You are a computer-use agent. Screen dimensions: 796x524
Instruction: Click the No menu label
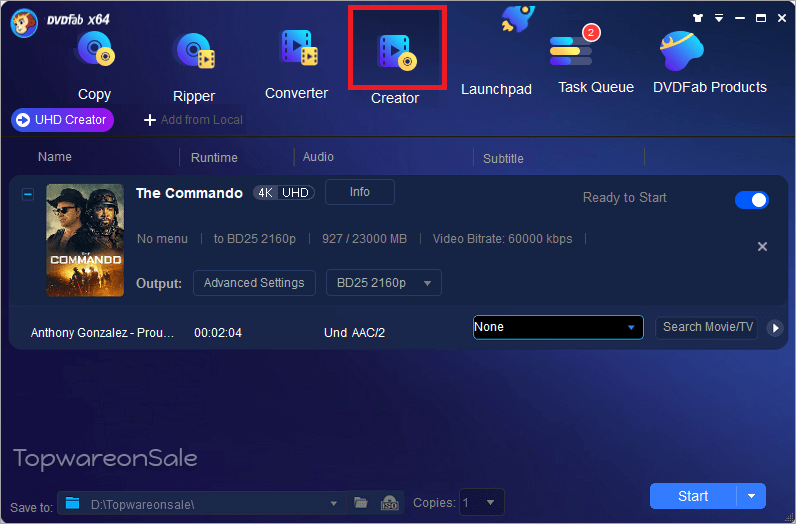(x=162, y=239)
